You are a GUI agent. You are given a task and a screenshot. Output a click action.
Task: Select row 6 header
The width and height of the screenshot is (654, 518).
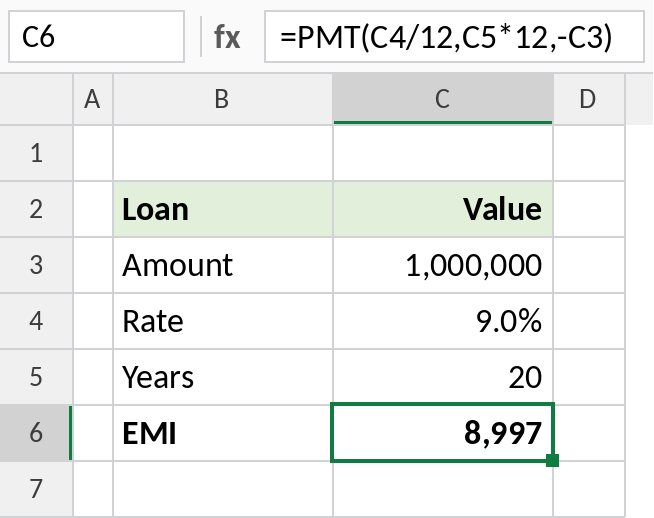click(x=36, y=433)
